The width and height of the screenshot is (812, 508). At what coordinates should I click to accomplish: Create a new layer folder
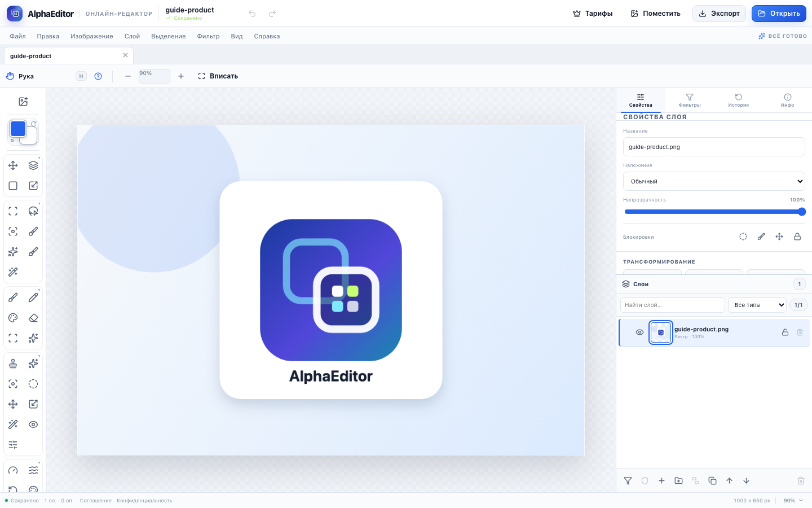(678, 481)
